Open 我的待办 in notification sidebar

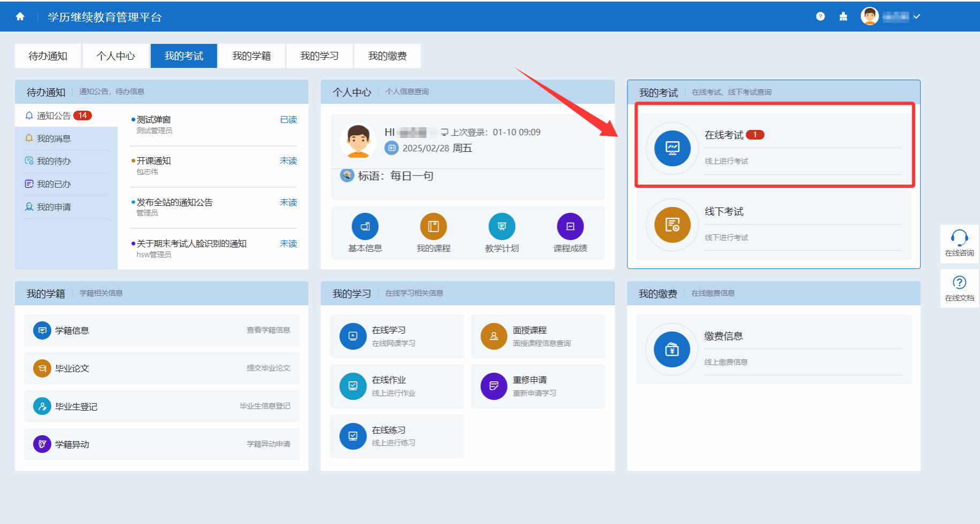point(53,161)
